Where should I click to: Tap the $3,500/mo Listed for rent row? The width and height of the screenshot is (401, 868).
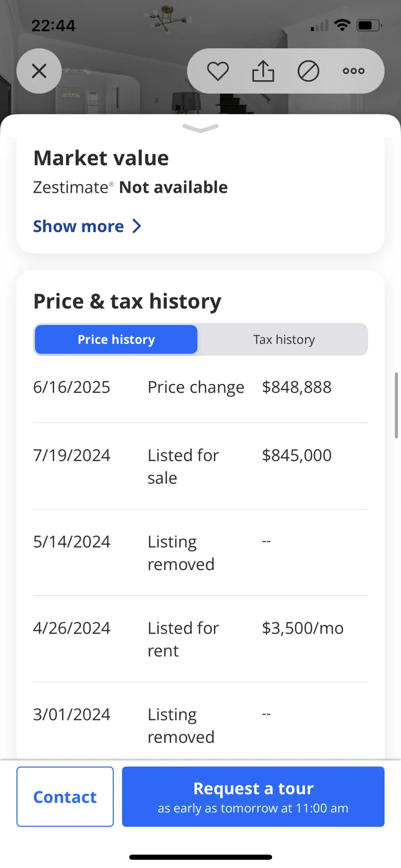(200, 639)
